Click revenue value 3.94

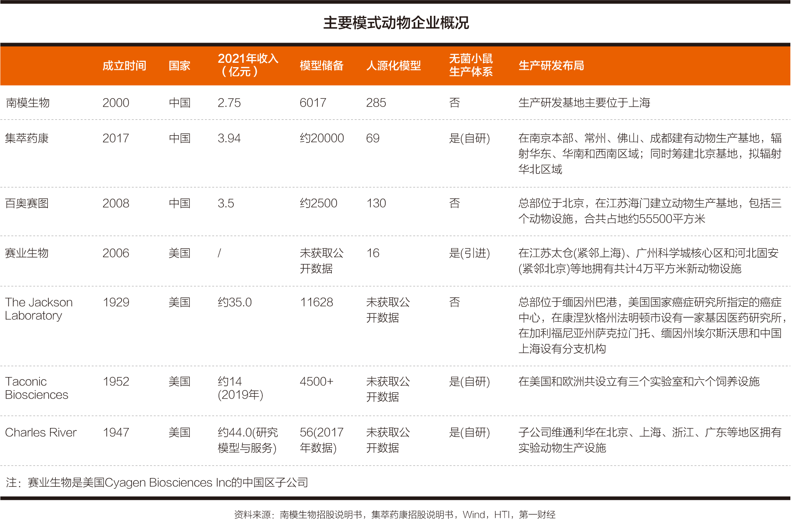[x=229, y=138]
